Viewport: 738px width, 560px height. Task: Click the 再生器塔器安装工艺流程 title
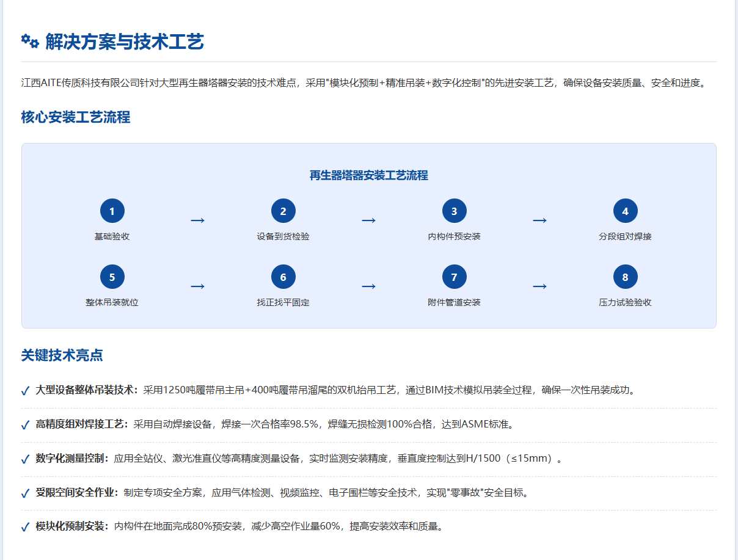(368, 176)
